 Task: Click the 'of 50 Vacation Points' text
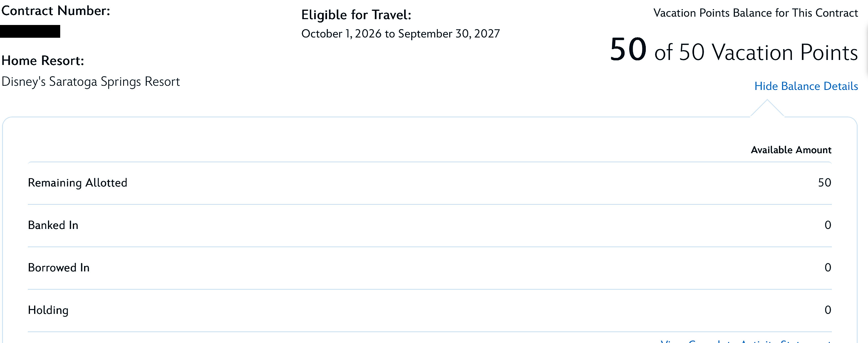(x=756, y=52)
